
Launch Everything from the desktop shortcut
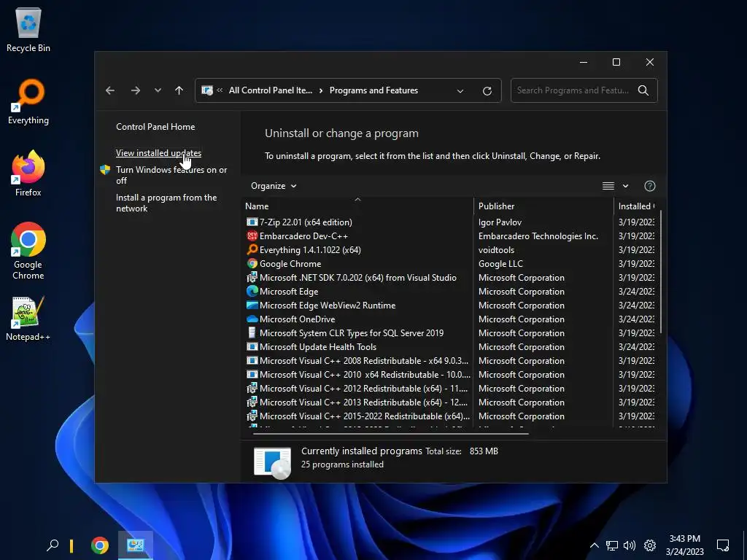pos(28,101)
